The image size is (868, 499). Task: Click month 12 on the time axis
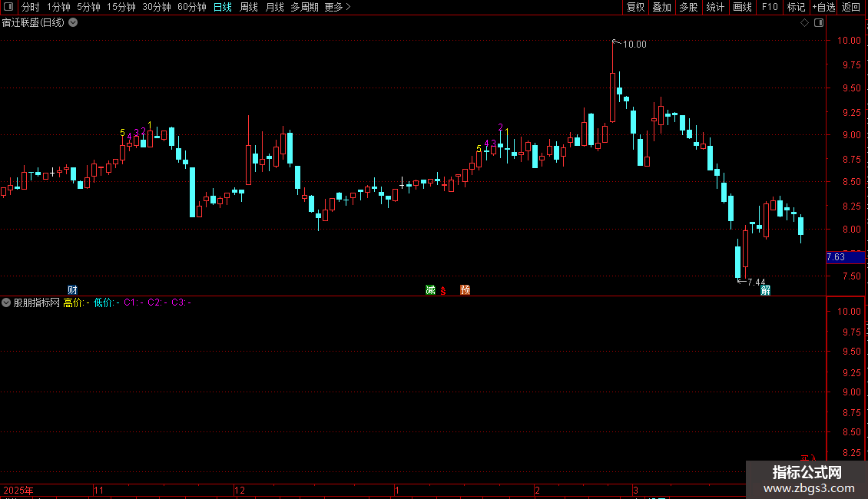coord(239,490)
